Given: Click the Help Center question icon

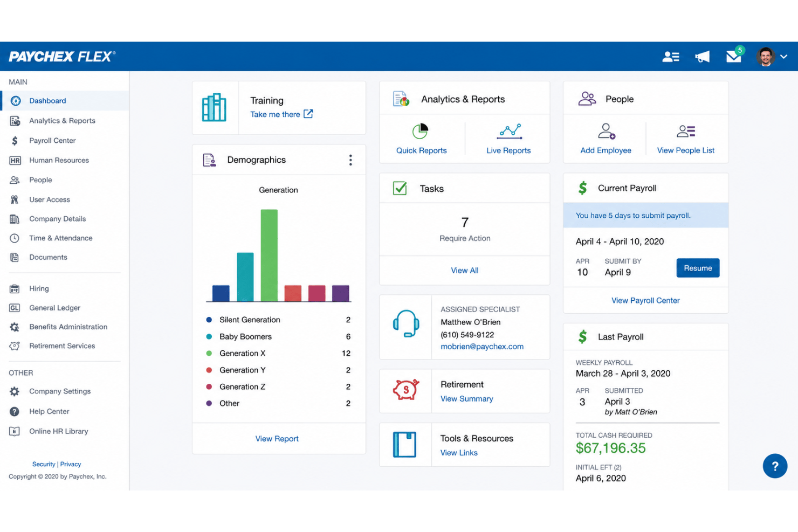Looking at the screenshot, I should pyautogui.click(x=15, y=411).
